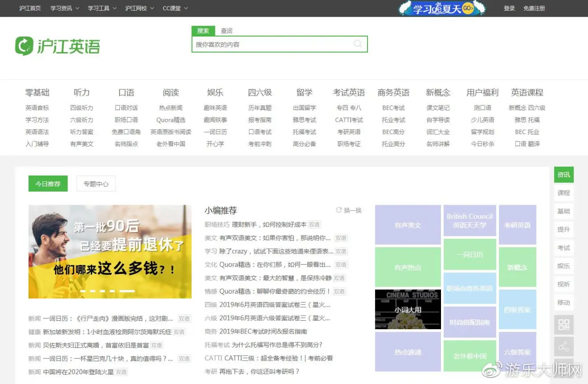Select 娱乐 in the right sidebar
588x384 pixels.
pyautogui.click(x=564, y=266)
